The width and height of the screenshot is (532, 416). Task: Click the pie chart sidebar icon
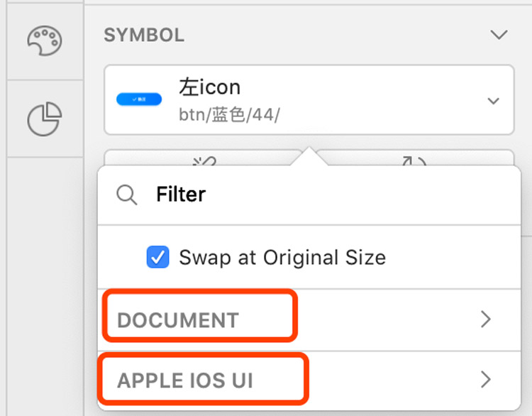pos(45,119)
